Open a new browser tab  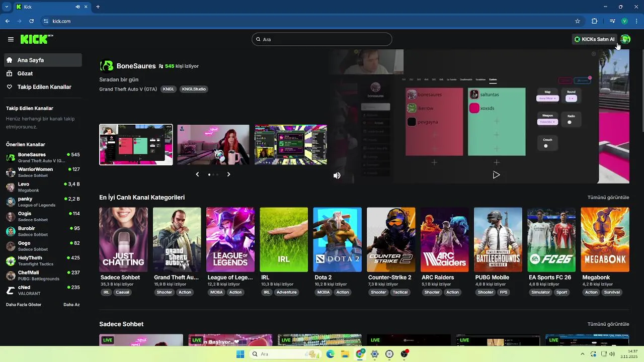(98, 7)
